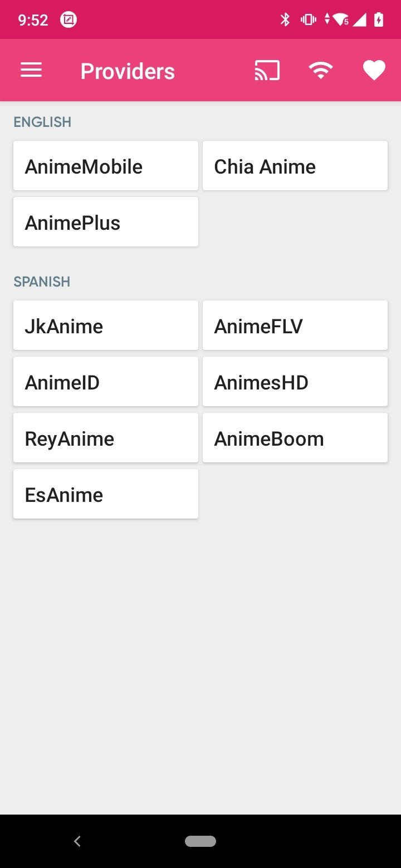Select the AnimesHD provider
The image size is (401, 868).
[x=295, y=382]
